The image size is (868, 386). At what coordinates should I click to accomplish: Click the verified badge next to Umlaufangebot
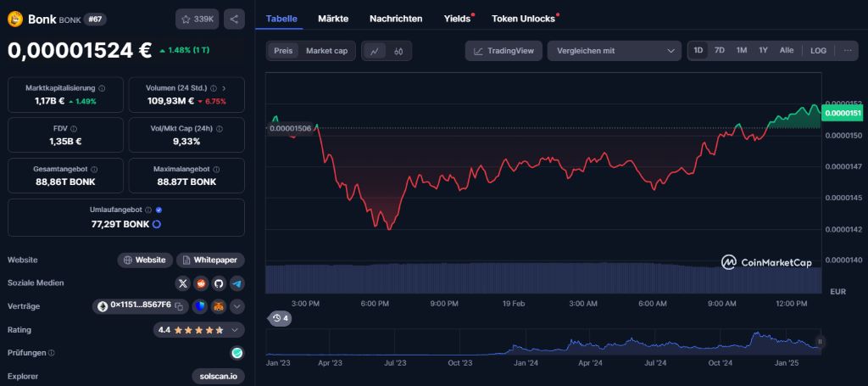[159, 210]
